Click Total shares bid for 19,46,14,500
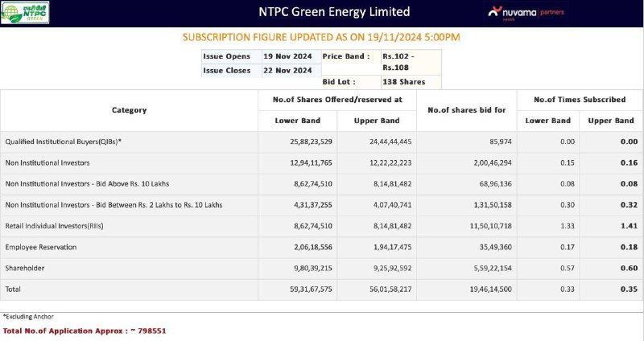 (x=491, y=290)
